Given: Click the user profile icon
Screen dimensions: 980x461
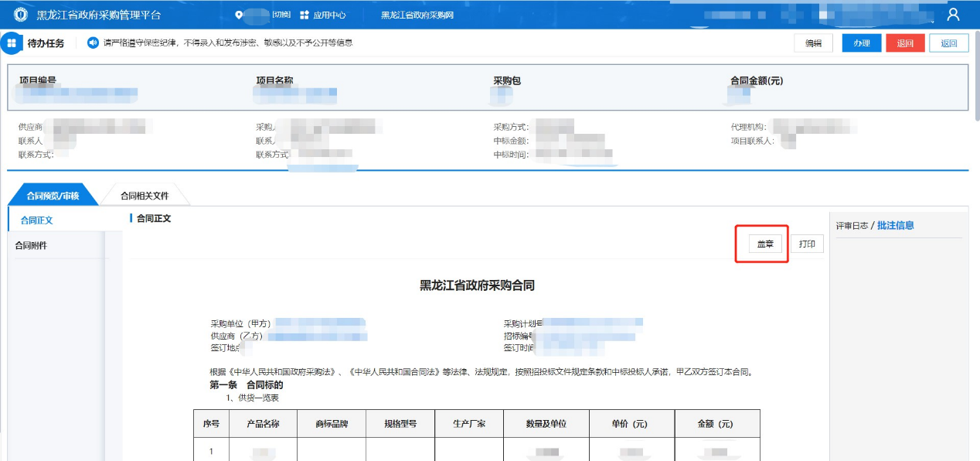Looking at the screenshot, I should 953,15.
